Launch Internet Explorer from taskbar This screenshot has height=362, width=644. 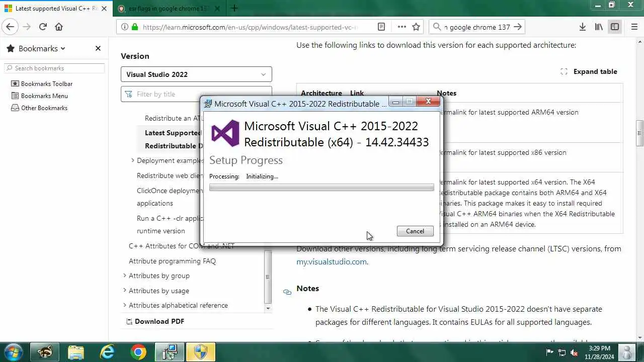(107, 352)
